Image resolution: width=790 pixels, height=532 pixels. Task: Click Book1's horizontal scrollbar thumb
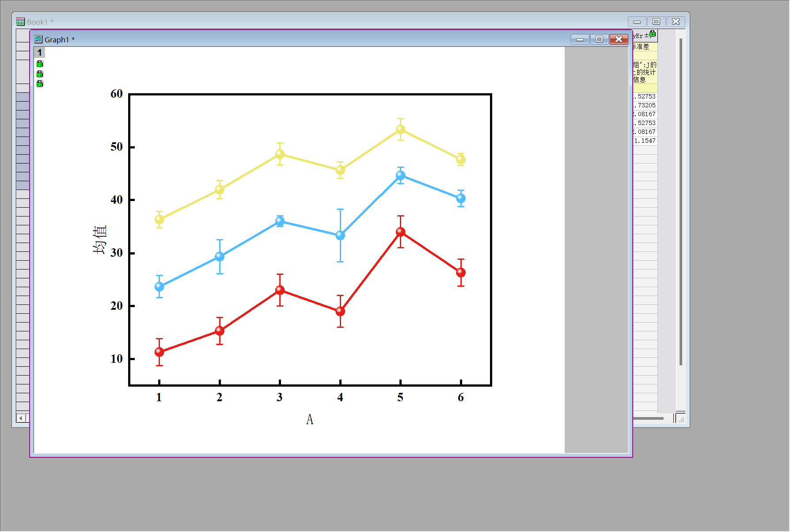(648, 418)
